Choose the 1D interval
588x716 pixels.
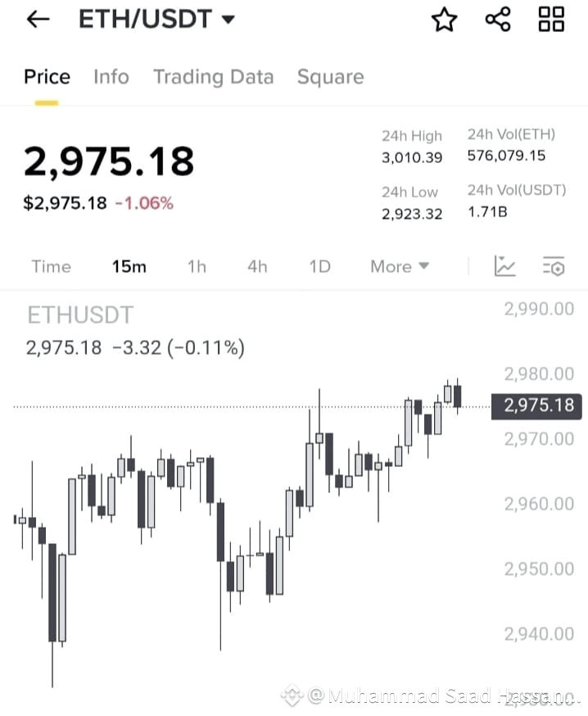coord(319,266)
